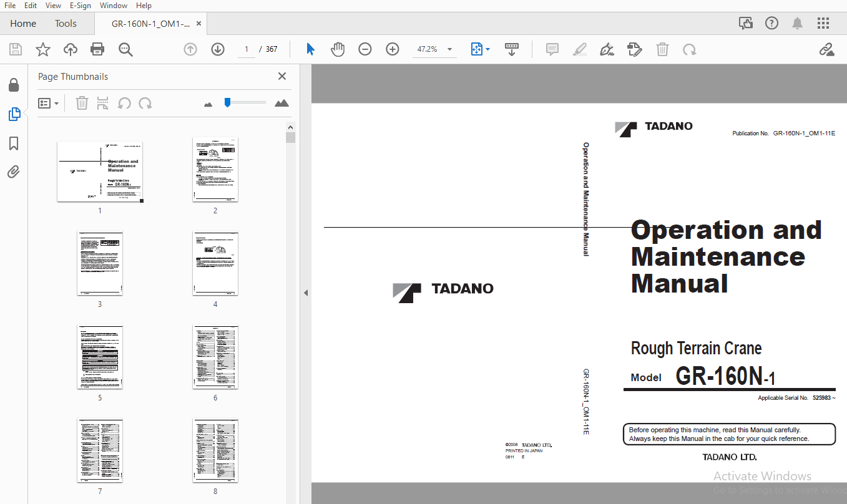Open the Find text magnifier tool
This screenshot has height=504, width=847.
126,49
